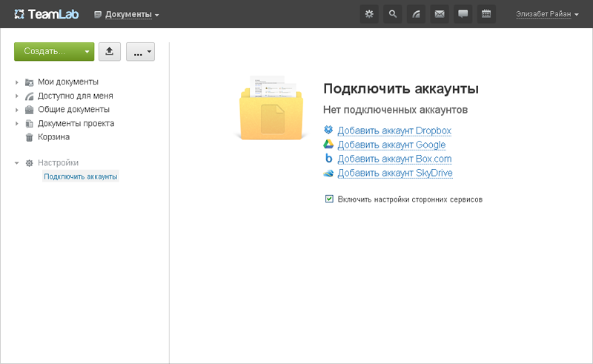Click the Корзина trash icon
This screenshot has width=593, height=364.
(29, 137)
